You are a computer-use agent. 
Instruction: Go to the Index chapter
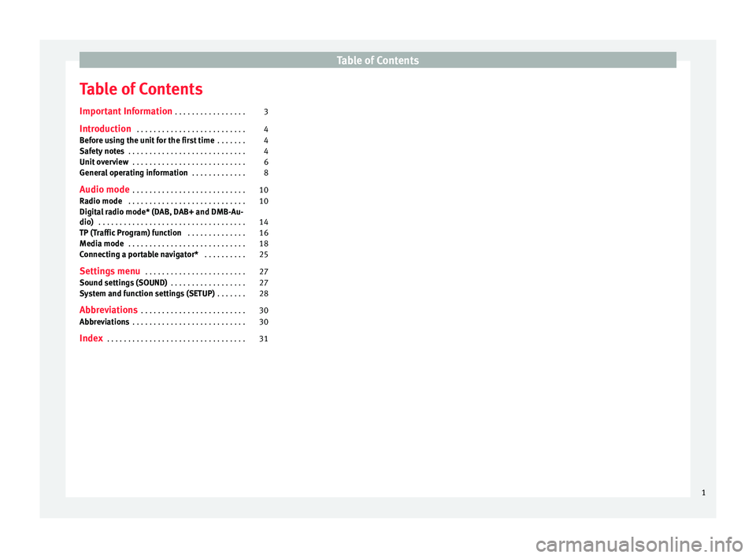click(91, 338)
